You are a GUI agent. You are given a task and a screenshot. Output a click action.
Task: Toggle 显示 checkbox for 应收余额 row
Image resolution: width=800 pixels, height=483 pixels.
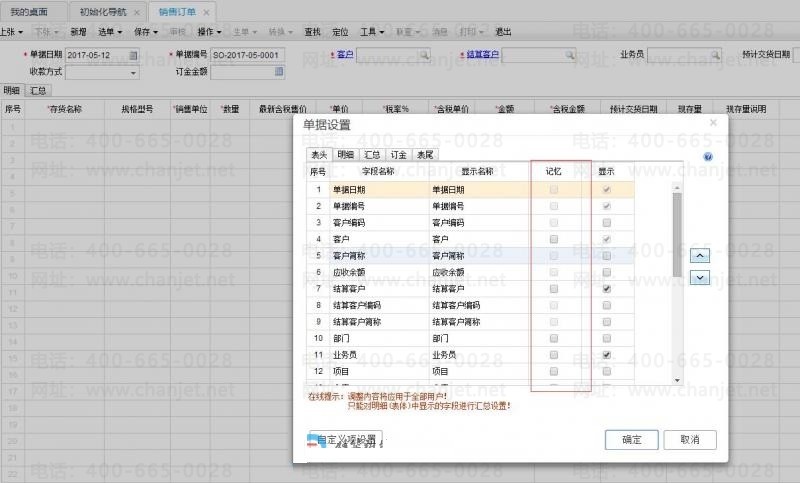pyautogui.click(x=607, y=272)
